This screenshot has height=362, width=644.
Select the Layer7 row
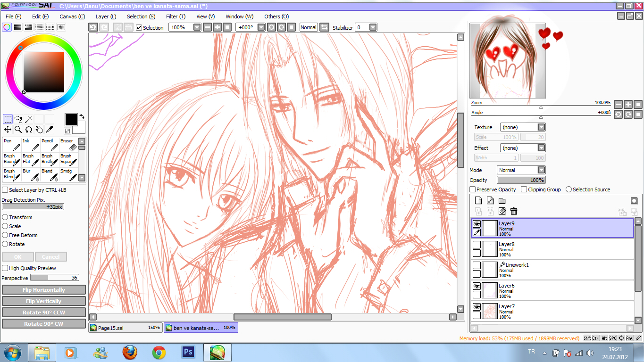(x=553, y=311)
